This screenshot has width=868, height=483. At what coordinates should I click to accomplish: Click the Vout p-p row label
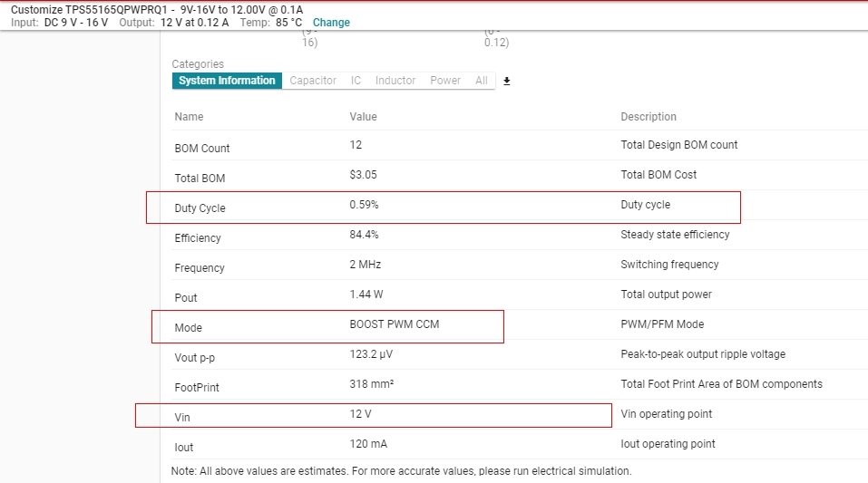click(x=197, y=358)
